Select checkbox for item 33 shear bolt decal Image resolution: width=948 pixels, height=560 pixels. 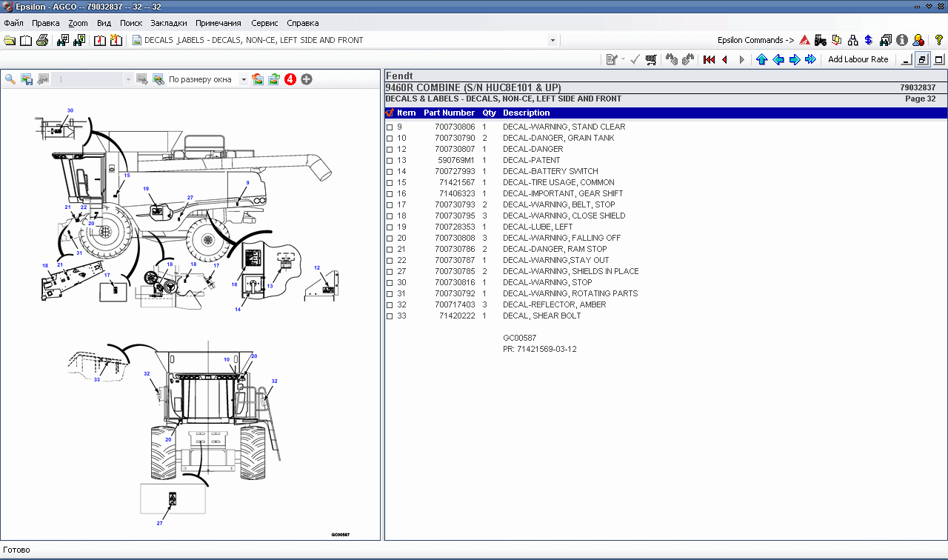(390, 316)
